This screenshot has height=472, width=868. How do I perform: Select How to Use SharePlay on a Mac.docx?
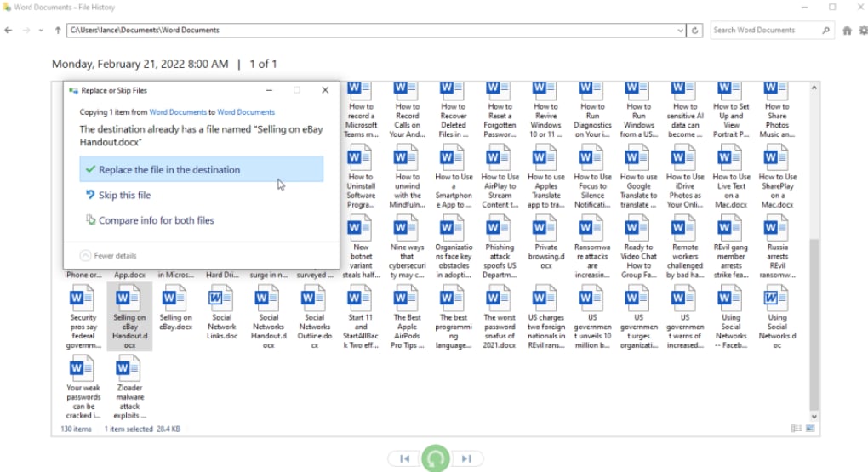[x=777, y=177]
